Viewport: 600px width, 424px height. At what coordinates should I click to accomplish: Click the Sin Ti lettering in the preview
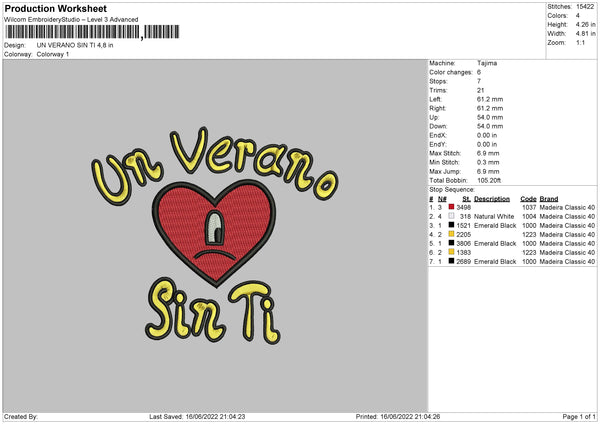coord(213,311)
